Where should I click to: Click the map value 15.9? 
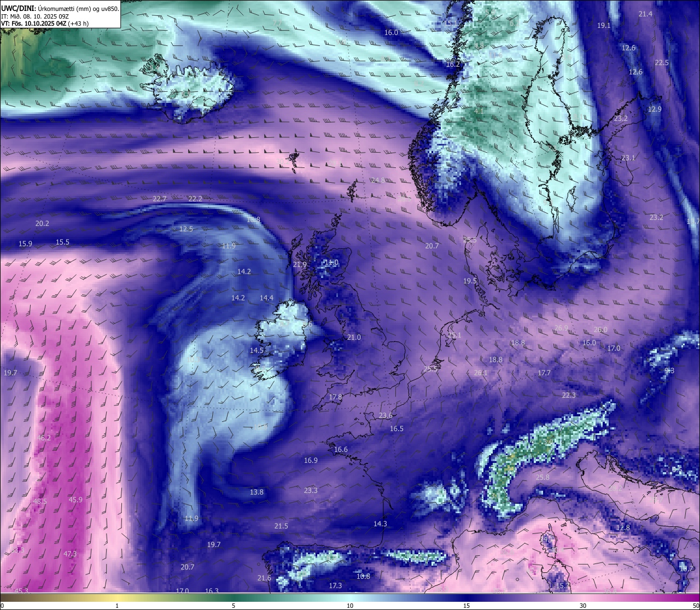pyautogui.click(x=25, y=243)
